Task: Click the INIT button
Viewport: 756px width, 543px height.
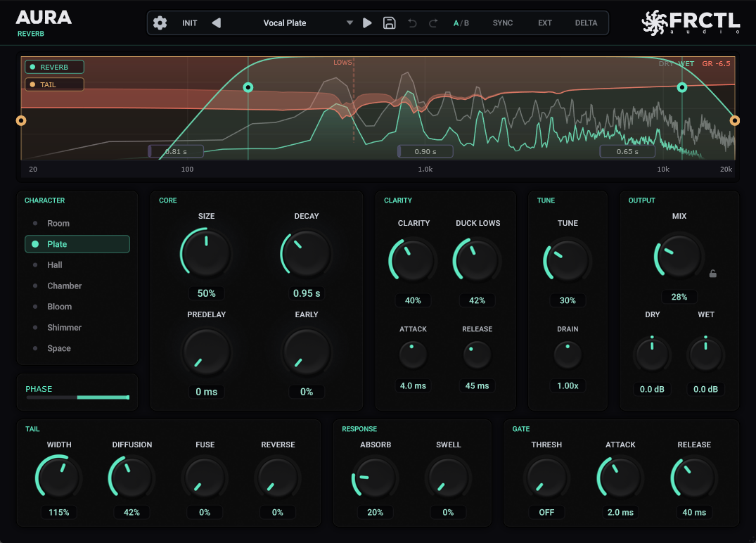Action: (189, 23)
